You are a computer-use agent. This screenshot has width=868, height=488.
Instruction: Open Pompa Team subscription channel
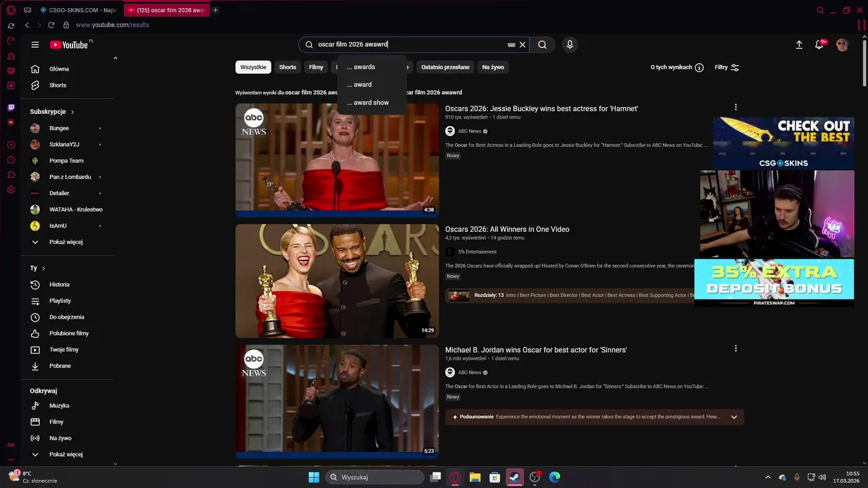coord(66,161)
